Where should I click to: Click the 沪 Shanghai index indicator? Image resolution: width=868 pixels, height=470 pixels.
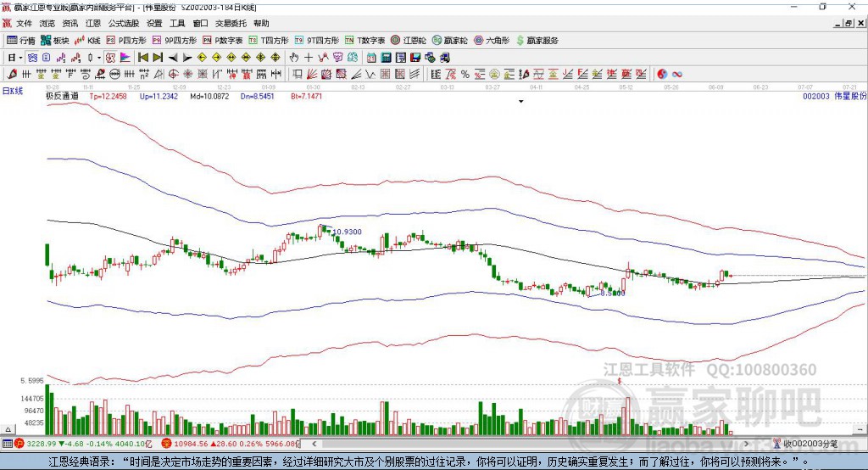[x=19, y=444]
